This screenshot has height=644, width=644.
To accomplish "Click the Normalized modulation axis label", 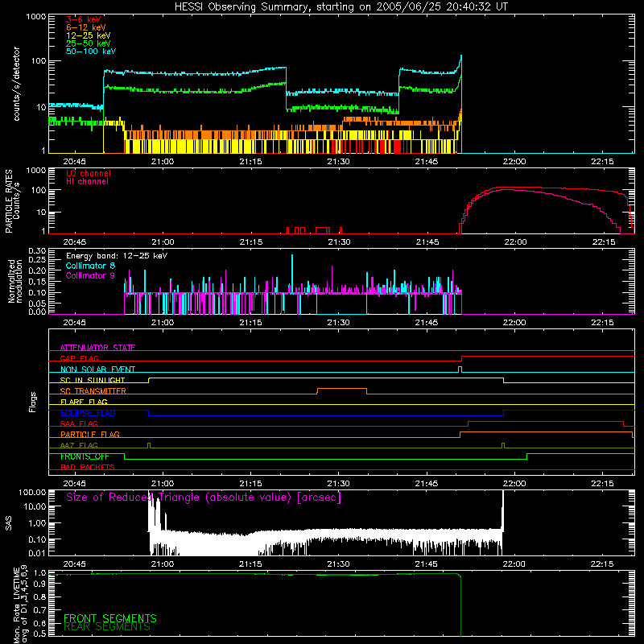I will [15, 281].
